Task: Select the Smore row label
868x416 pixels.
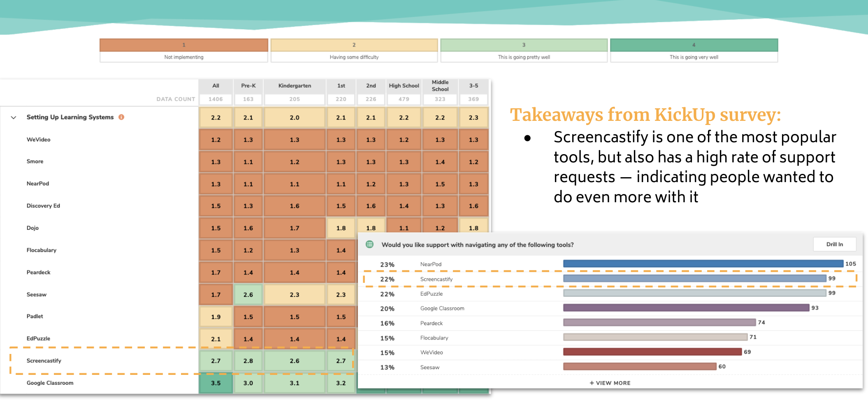Action: [35, 162]
